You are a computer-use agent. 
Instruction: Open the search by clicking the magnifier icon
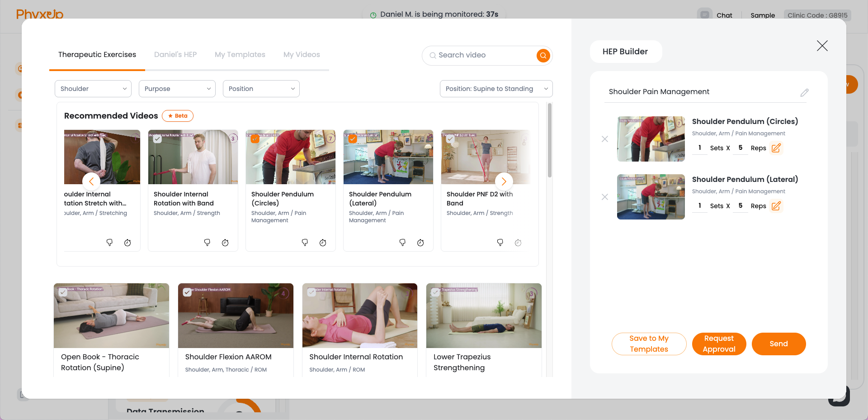543,55
